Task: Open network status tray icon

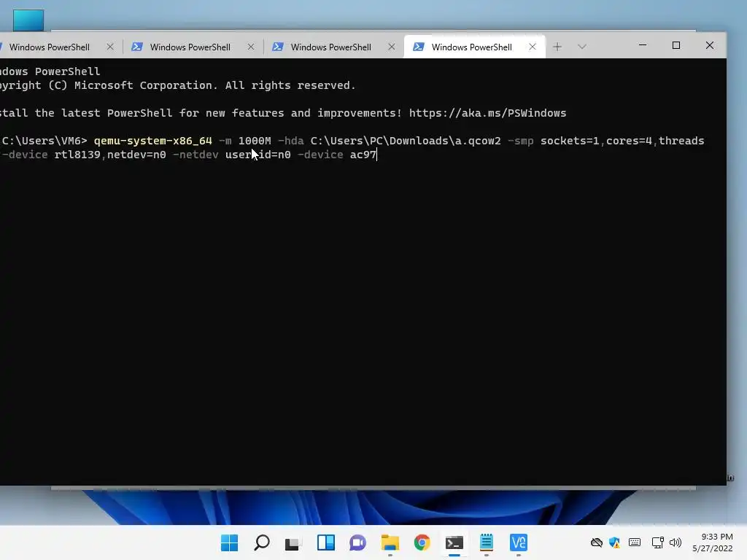Action: (x=657, y=542)
